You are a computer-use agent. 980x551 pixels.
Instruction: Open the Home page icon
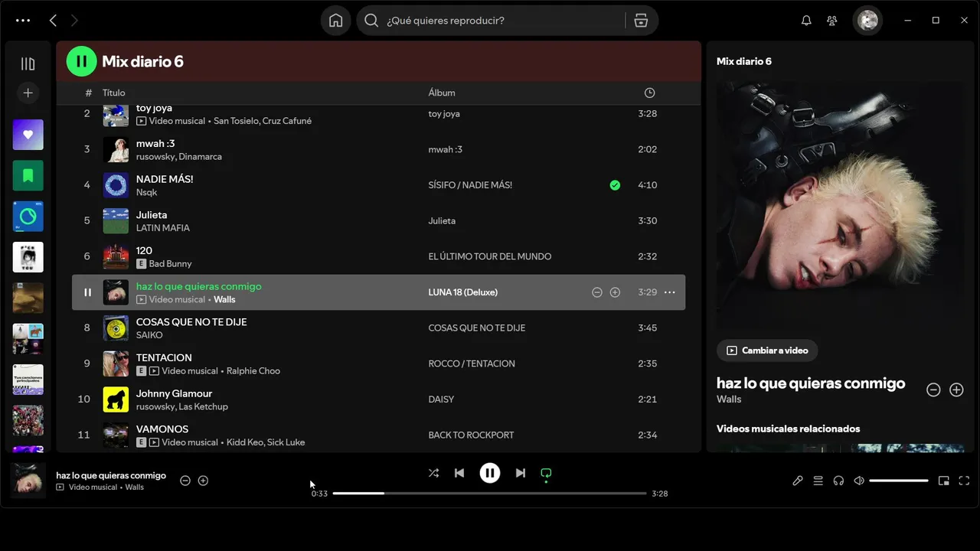335,21
